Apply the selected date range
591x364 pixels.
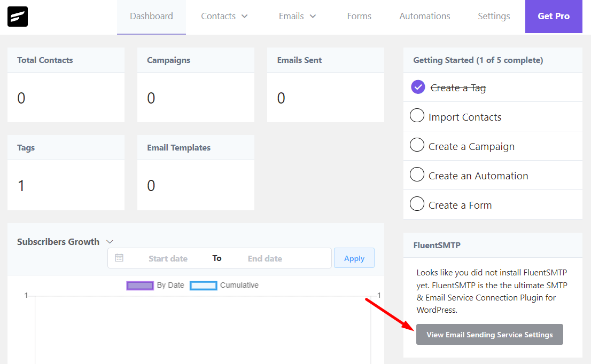[x=354, y=258]
